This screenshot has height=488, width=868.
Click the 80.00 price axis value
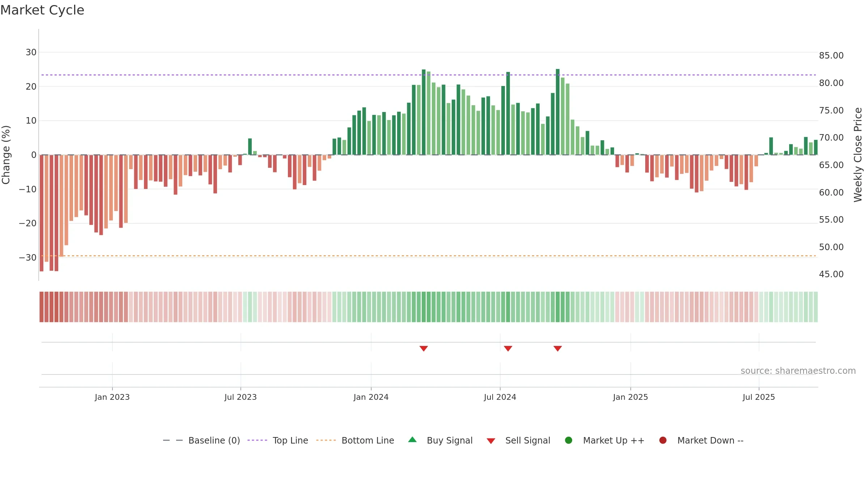831,83
